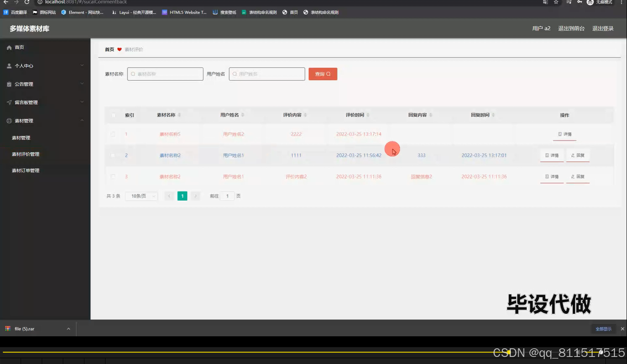Open the 图标网站 bookmark
The image size is (627, 364).
click(x=44, y=12)
